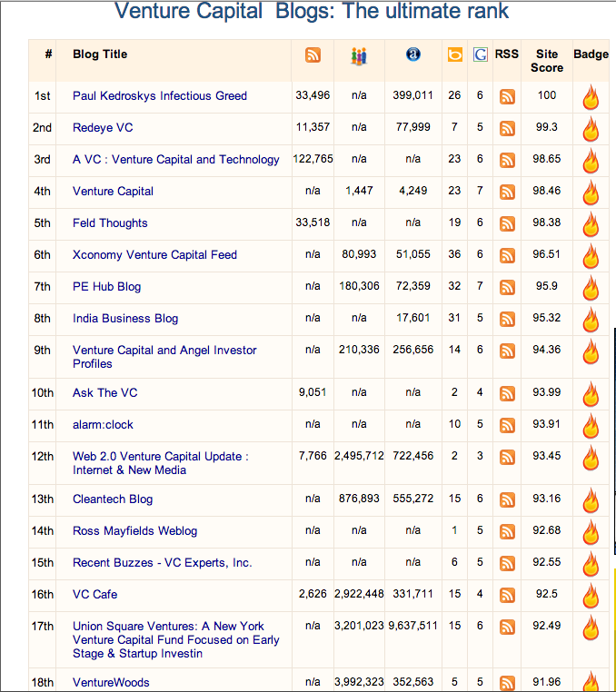Click the 399,011 value in first row

click(412, 94)
